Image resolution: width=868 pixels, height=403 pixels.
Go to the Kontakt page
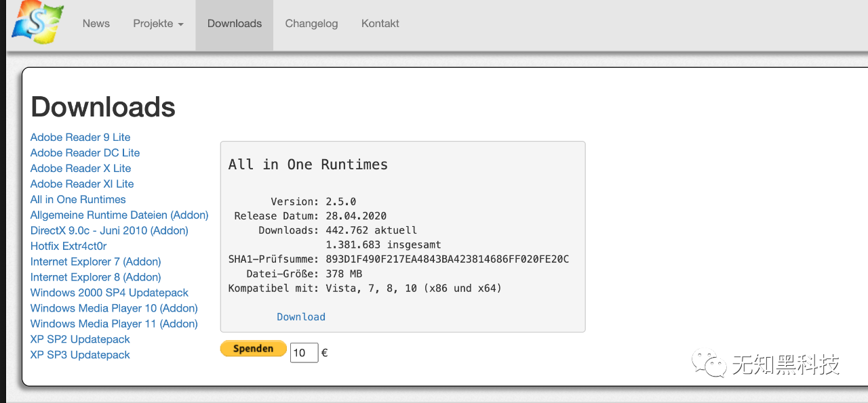pyautogui.click(x=380, y=24)
